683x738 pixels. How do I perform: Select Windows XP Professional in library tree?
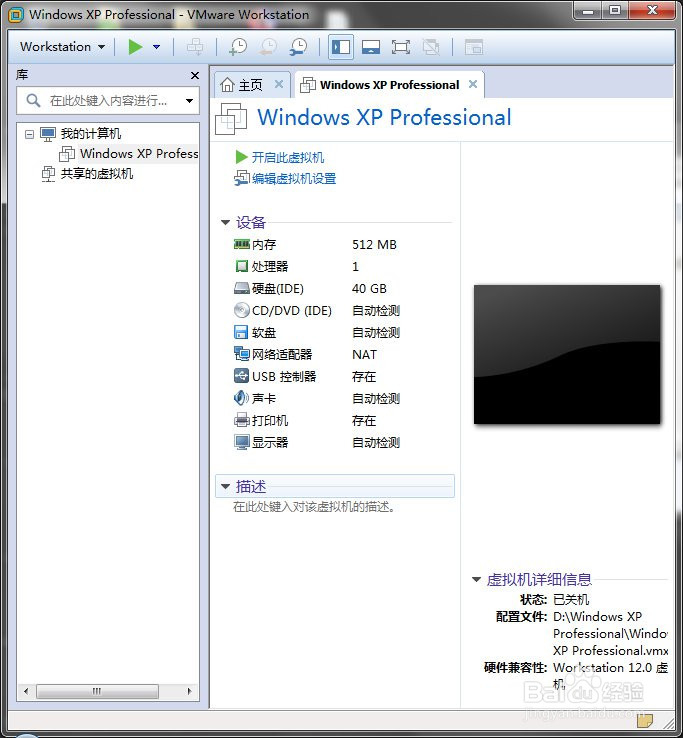[139, 153]
